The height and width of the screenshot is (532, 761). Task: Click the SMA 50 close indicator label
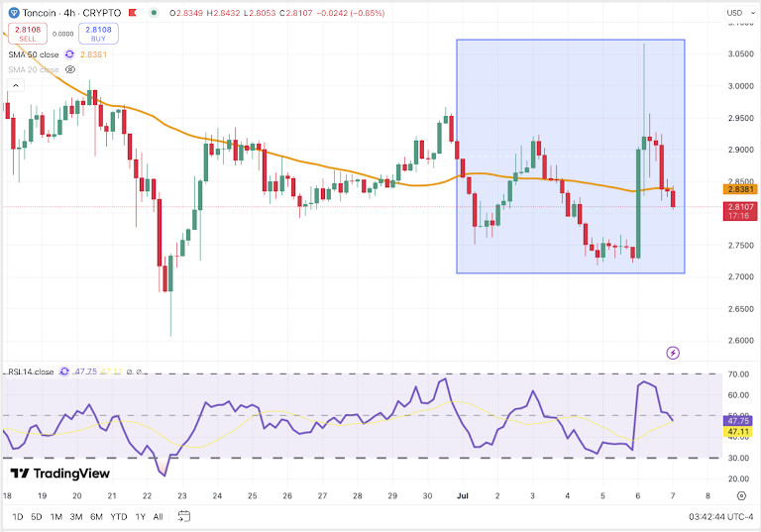tap(34, 54)
